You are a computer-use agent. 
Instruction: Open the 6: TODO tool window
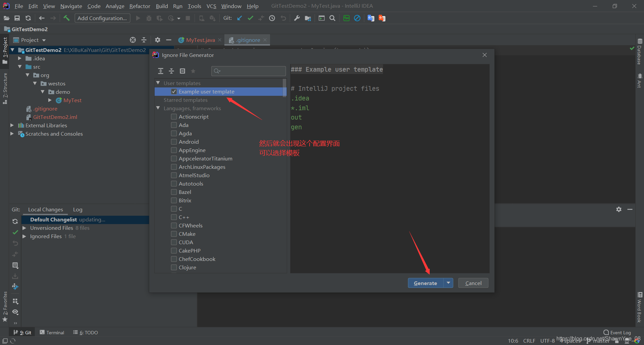coord(86,332)
